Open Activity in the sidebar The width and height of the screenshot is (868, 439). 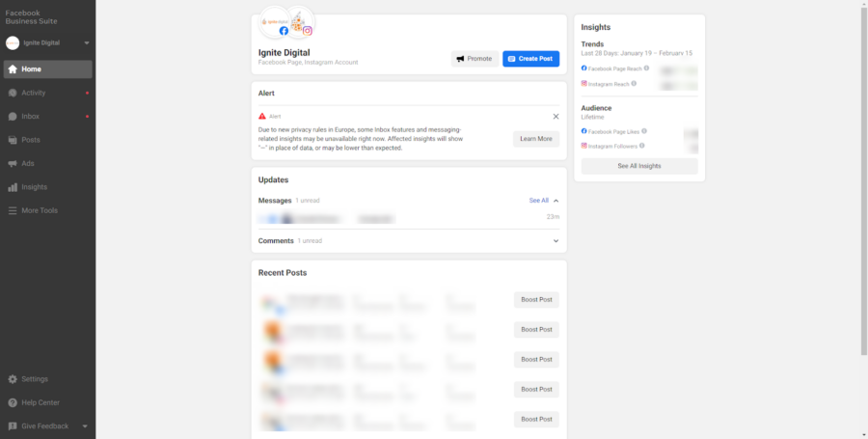click(x=47, y=93)
